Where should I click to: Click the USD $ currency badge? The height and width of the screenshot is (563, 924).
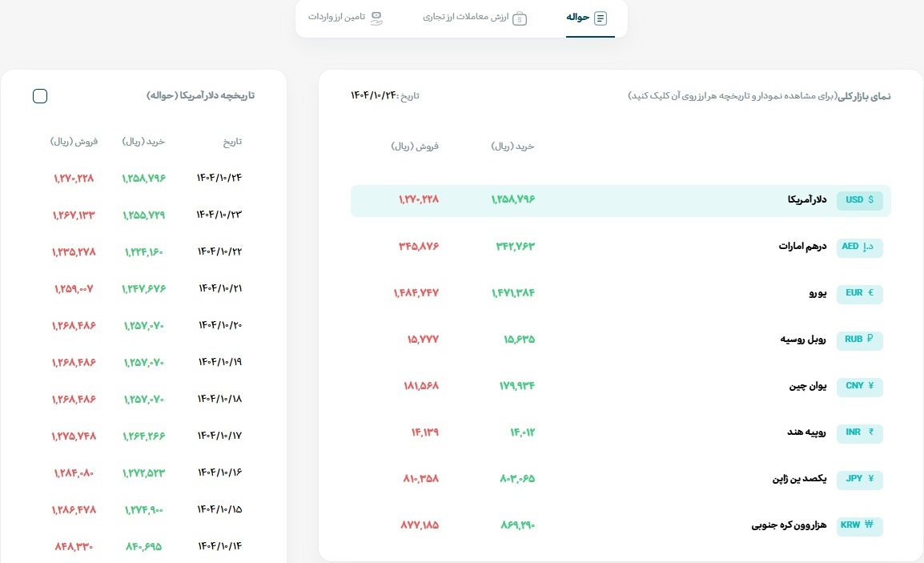pyautogui.click(x=859, y=200)
